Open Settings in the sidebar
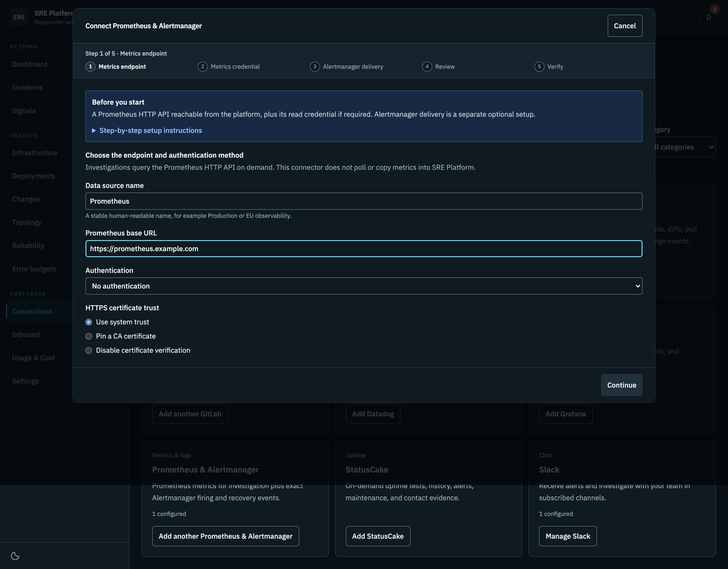This screenshot has width=728, height=569. [25, 382]
